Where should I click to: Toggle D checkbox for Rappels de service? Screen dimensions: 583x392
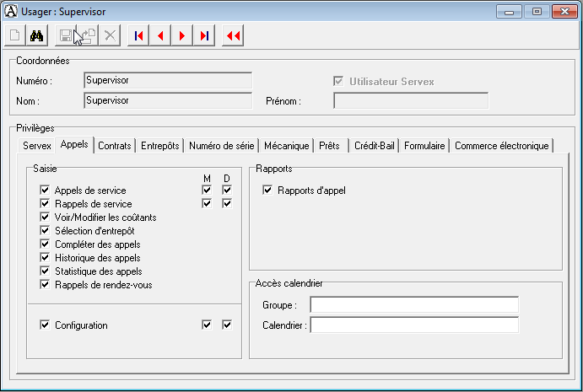(227, 204)
